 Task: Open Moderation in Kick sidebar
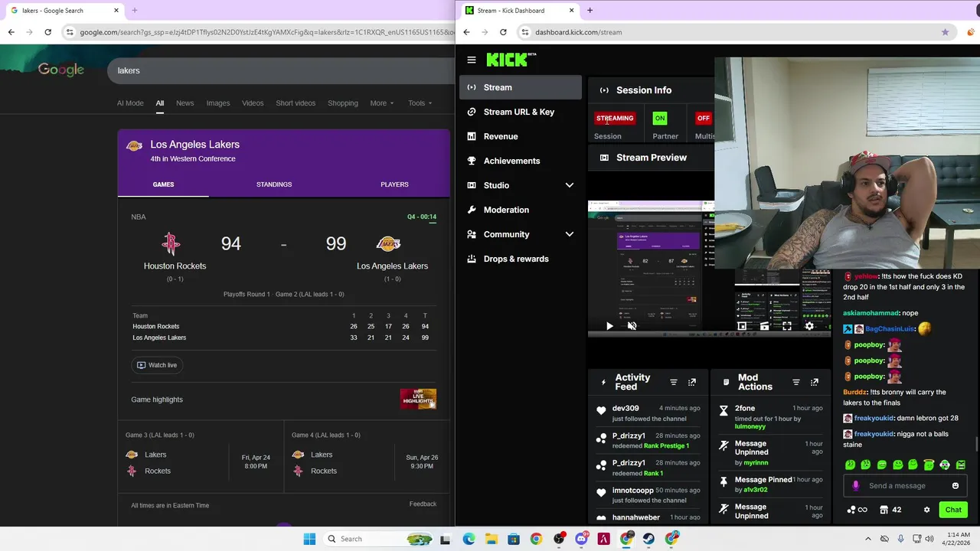[521, 210]
